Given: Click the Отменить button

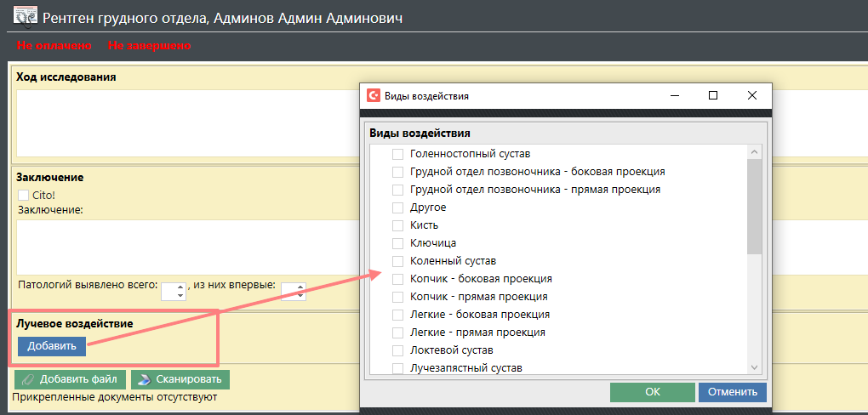Looking at the screenshot, I should pyautogui.click(x=732, y=392).
